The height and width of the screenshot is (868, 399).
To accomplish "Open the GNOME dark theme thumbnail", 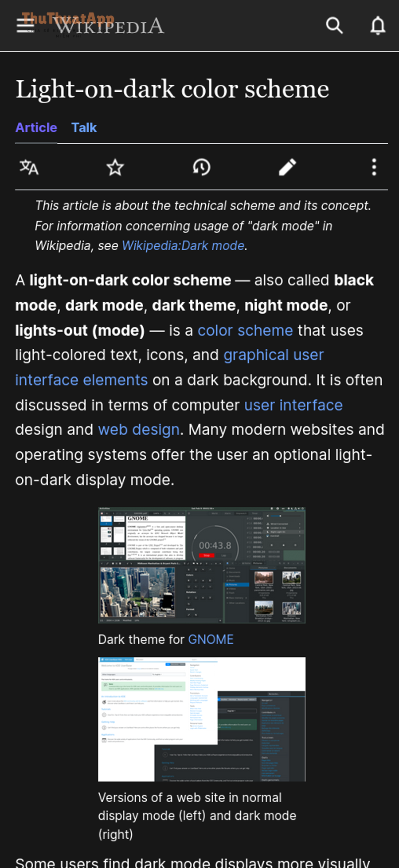I will tap(202, 565).
